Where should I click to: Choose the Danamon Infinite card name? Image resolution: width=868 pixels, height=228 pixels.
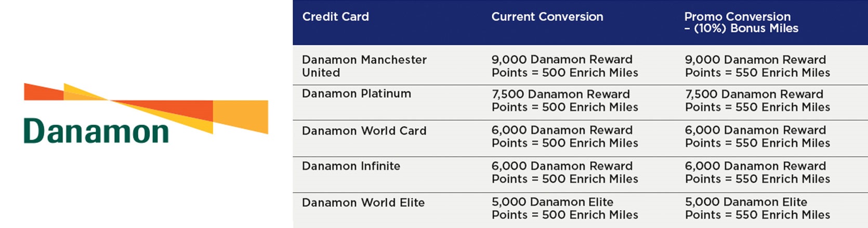(x=351, y=166)
